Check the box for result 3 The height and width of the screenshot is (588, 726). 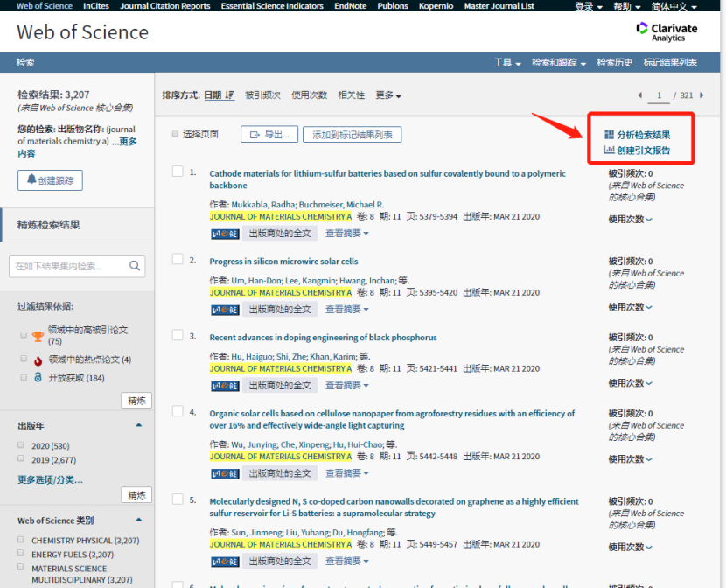pos(178,335)
